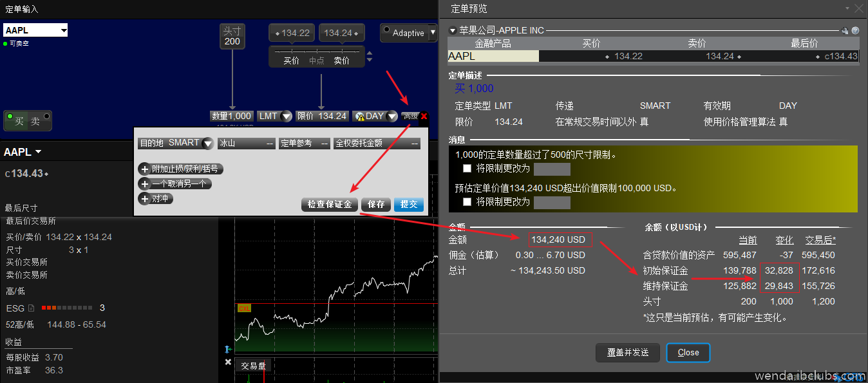The height and width of the screenshot is (383, 868).
Task: Click the 定单参考 order reference field
Action: tap(305, 144)
